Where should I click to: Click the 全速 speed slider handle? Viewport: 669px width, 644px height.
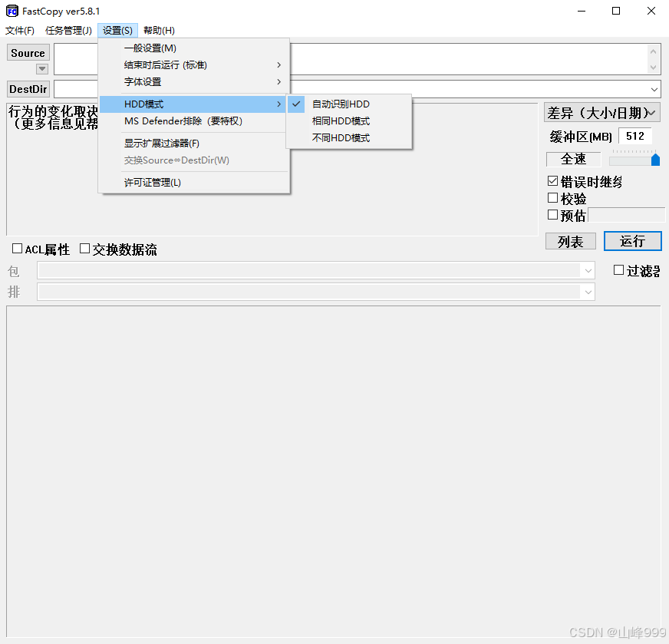click(655, 160)
